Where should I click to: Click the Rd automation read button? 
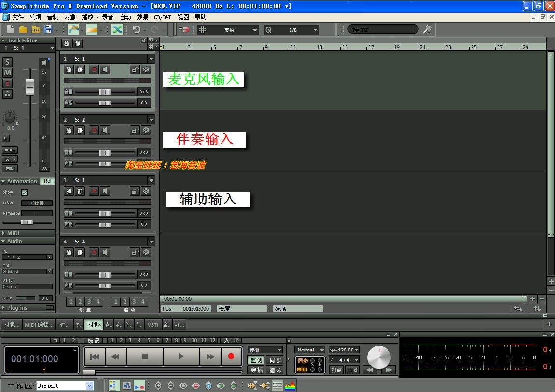tap(47, 181)
